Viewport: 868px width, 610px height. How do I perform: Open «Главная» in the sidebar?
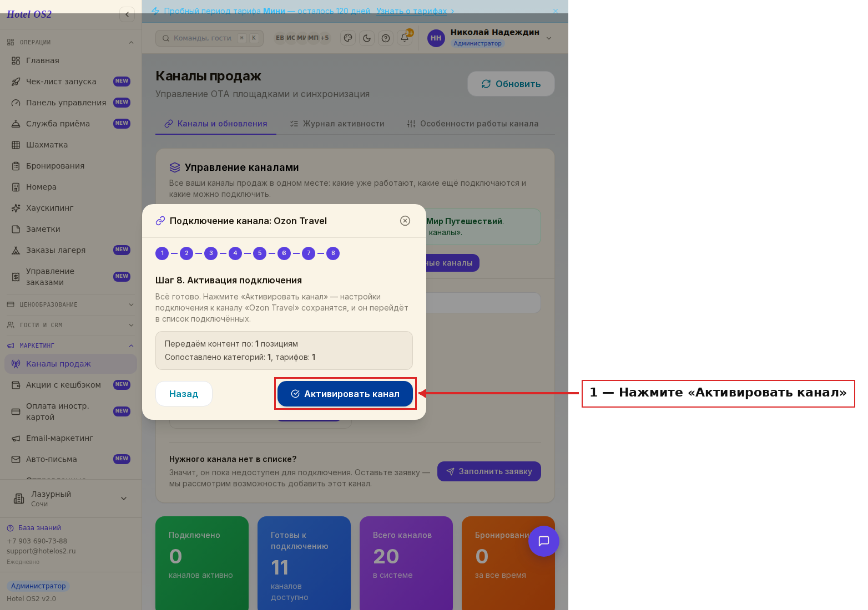coord(70,60)
